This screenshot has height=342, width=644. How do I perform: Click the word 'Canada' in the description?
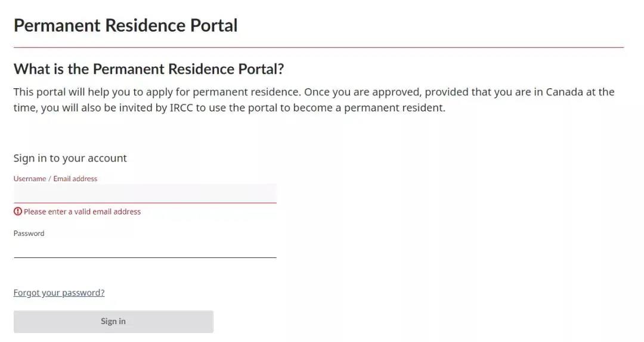pos(564,92)
